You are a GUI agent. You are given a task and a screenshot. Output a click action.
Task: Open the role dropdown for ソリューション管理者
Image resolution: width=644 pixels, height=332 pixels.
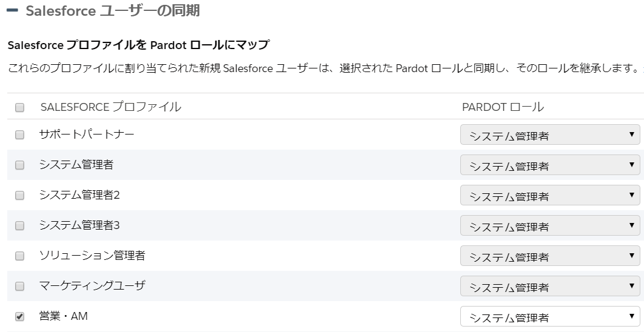[550, 256]
